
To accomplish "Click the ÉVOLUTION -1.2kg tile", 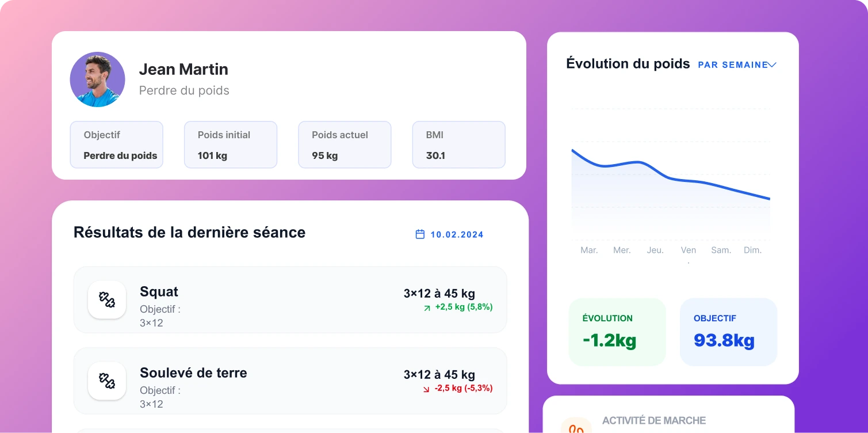I will tap(617, 332).
